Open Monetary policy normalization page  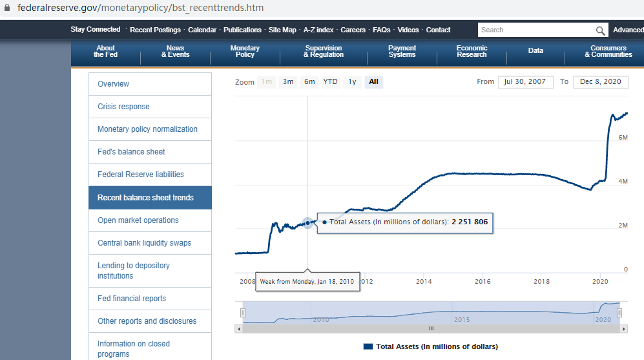(x=150, y=129)
